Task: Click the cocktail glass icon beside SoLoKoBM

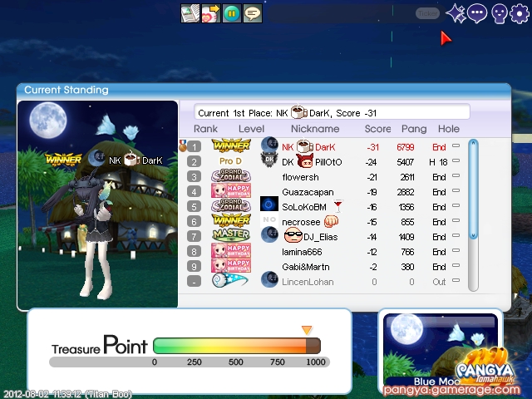Action: [x=338, y=206]
